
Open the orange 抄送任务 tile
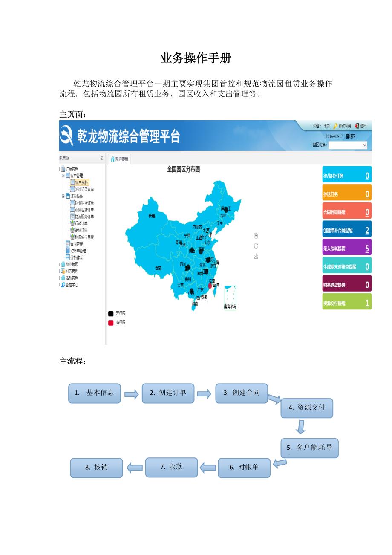pyautogui.click(x=347, y=193)
